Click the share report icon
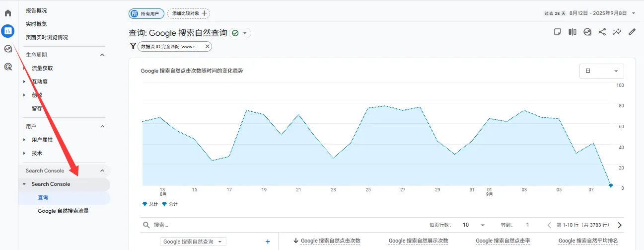The image size is (644, 250). pos(602,32)
